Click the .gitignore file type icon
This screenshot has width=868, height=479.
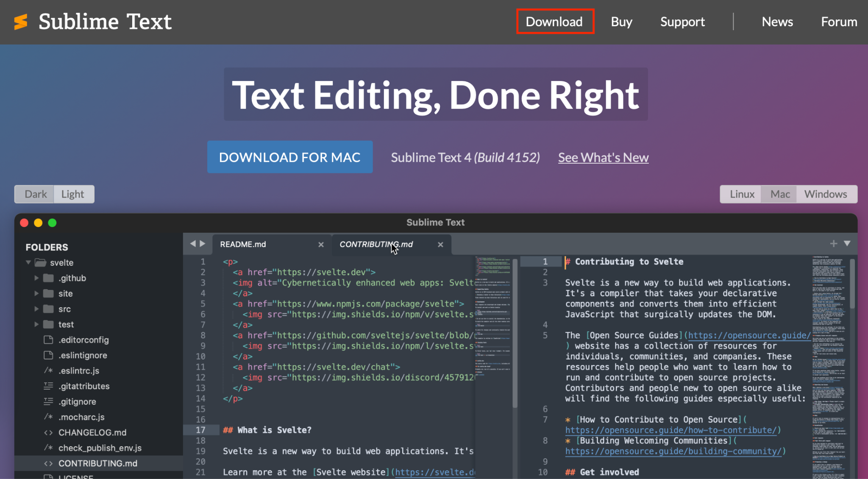pos(49,401)
